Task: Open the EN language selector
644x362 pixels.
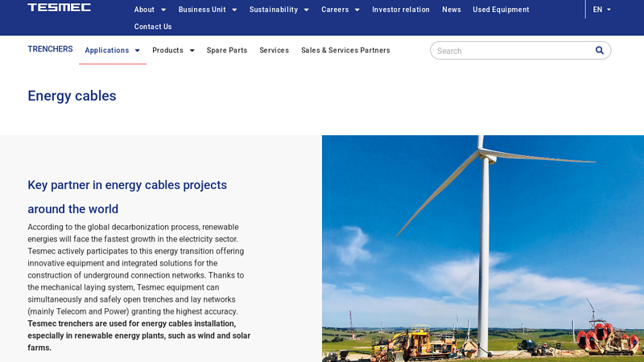Action: [x=601, y=10]
